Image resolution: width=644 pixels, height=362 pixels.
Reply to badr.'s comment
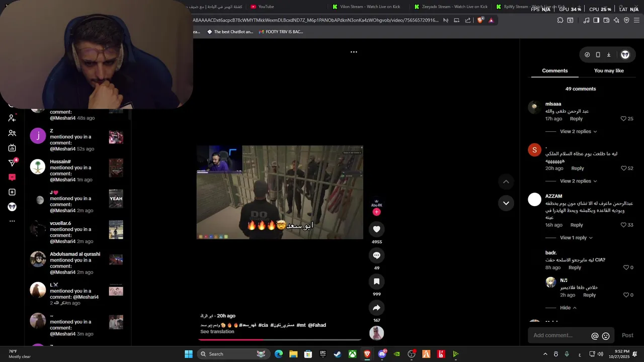point(575,267)
